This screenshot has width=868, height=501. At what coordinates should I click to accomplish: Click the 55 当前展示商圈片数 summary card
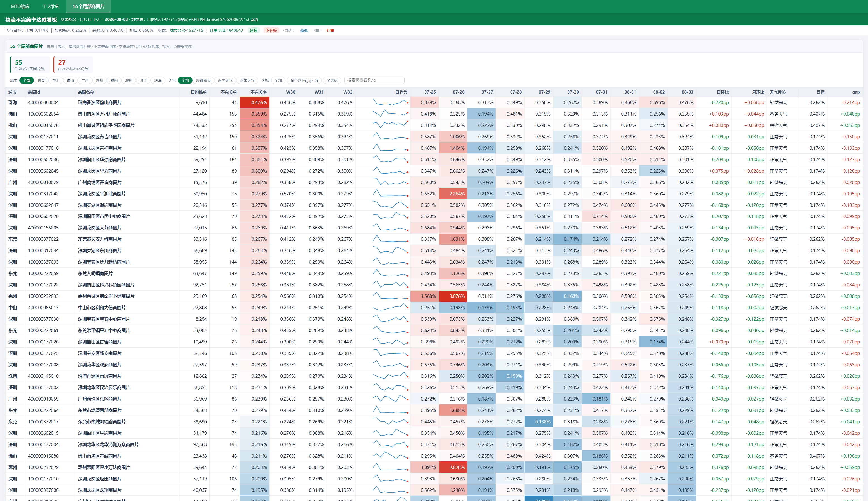pyautogui.click(x=30, y=65)
